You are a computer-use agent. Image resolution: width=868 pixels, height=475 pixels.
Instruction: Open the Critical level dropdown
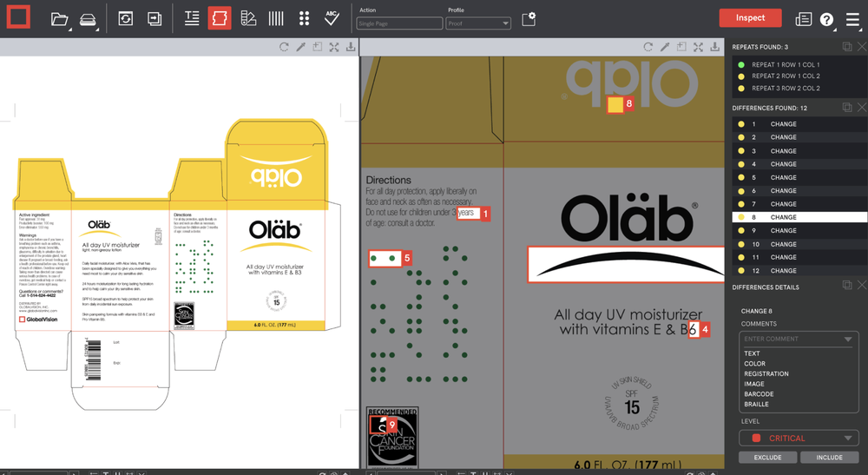pyautogui.click(x=799, y=438)
